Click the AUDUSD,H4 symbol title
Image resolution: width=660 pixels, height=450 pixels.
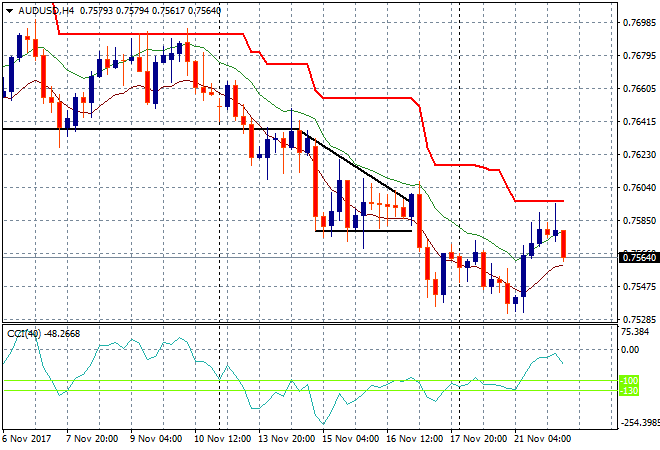46,11
